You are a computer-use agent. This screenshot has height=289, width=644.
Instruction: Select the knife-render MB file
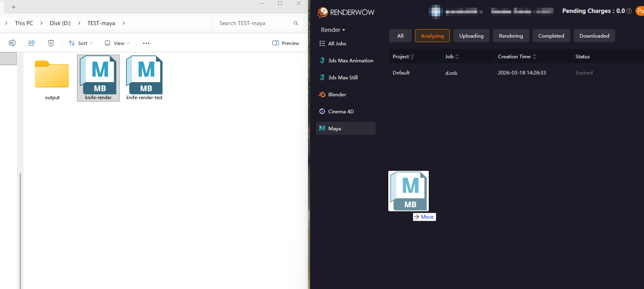[x=98, y=78]
